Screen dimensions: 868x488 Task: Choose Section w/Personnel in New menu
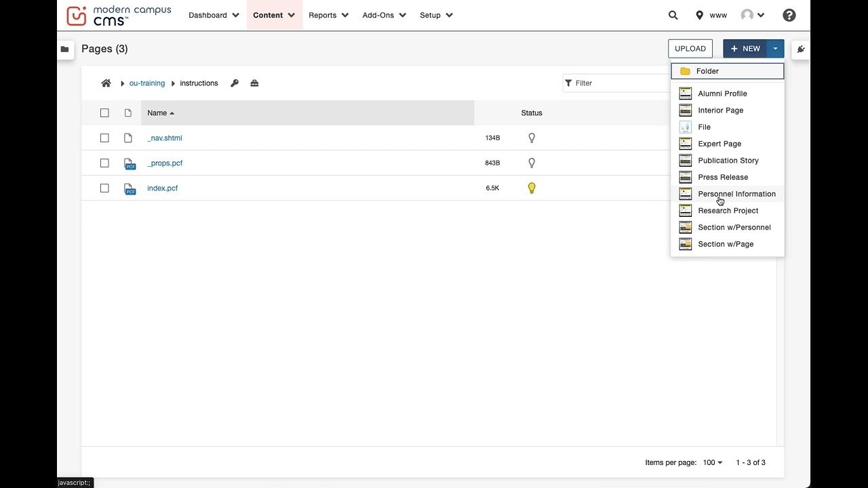(727, 227)
